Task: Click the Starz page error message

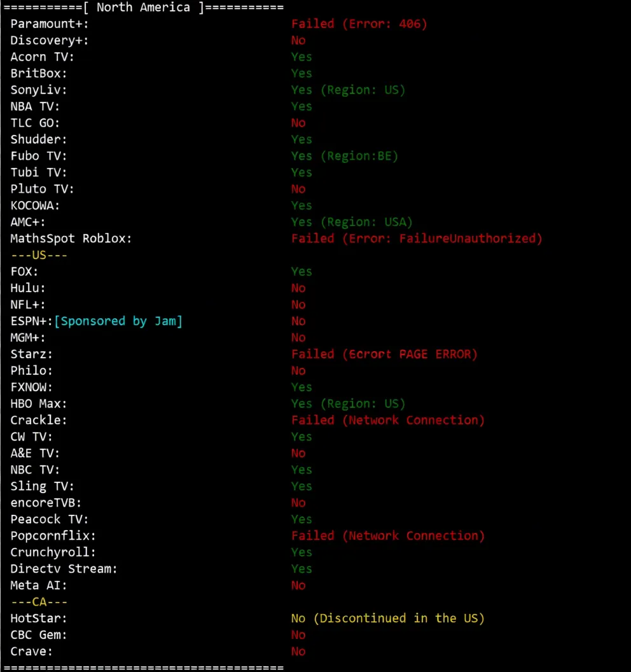Action: coord(384,354)
